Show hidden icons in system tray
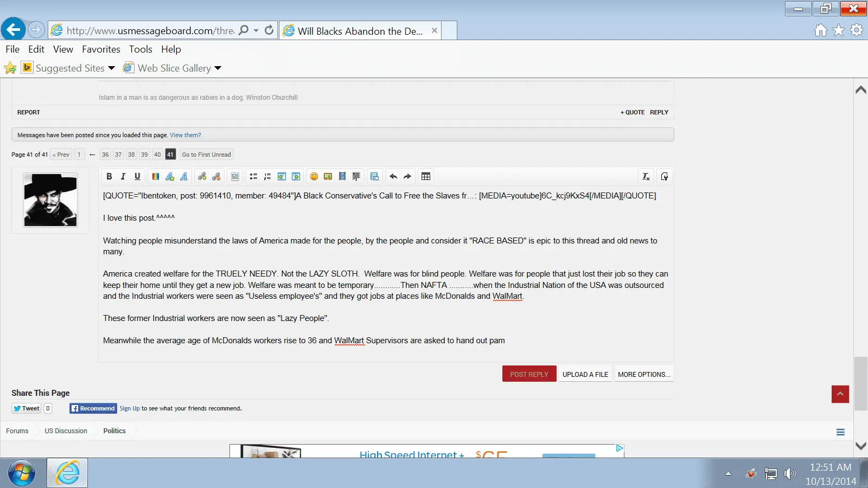The width and height of the screenshot is (868, 488). click(x=728, y=473)
